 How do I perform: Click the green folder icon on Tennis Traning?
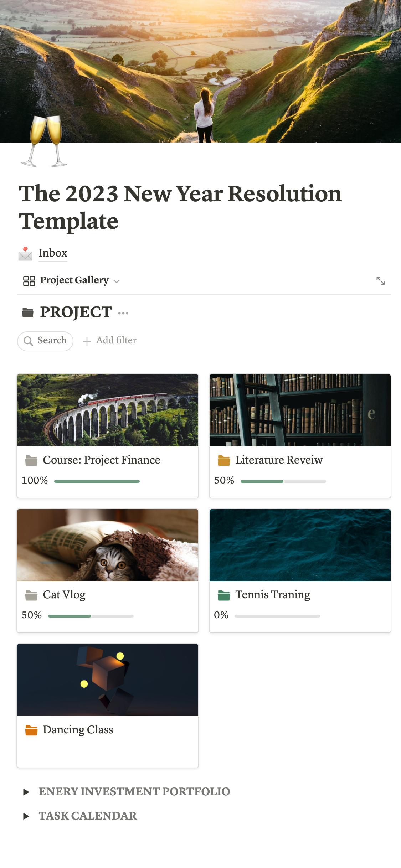224,595
